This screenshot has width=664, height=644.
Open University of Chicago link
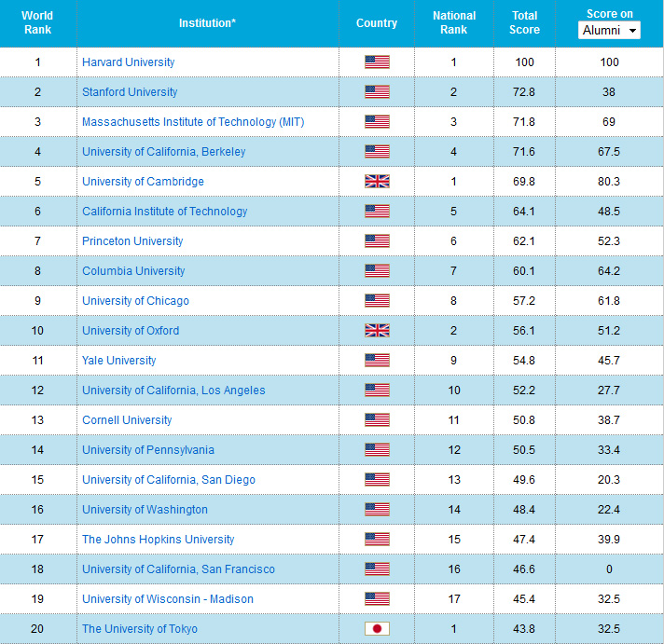[x=135, y=301]
